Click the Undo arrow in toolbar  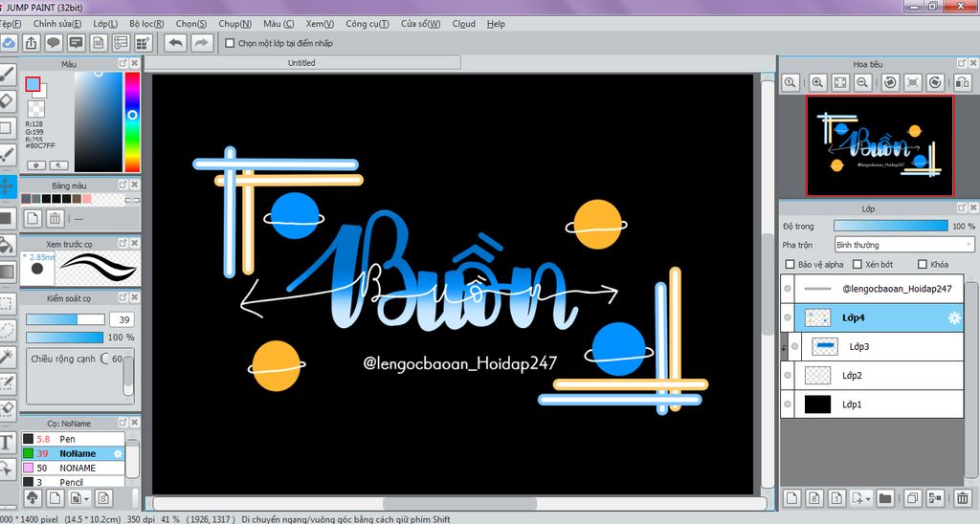[176, 43]
